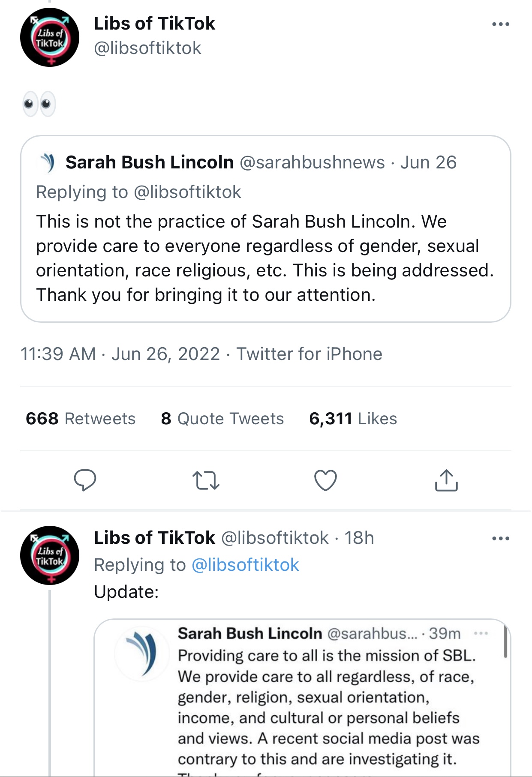View the 6,311 Likes list
Viewport: 532px width, 777px height.
(x=353, y=419)
